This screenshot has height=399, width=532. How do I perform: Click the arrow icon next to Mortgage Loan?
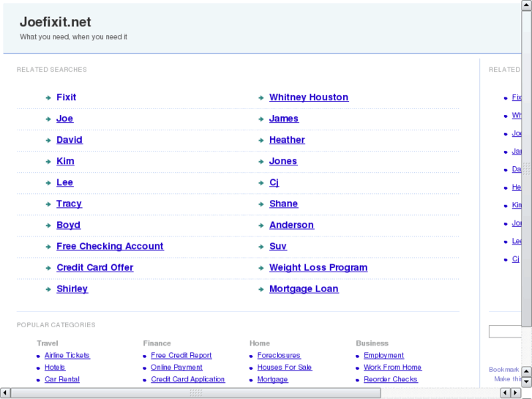261,289
